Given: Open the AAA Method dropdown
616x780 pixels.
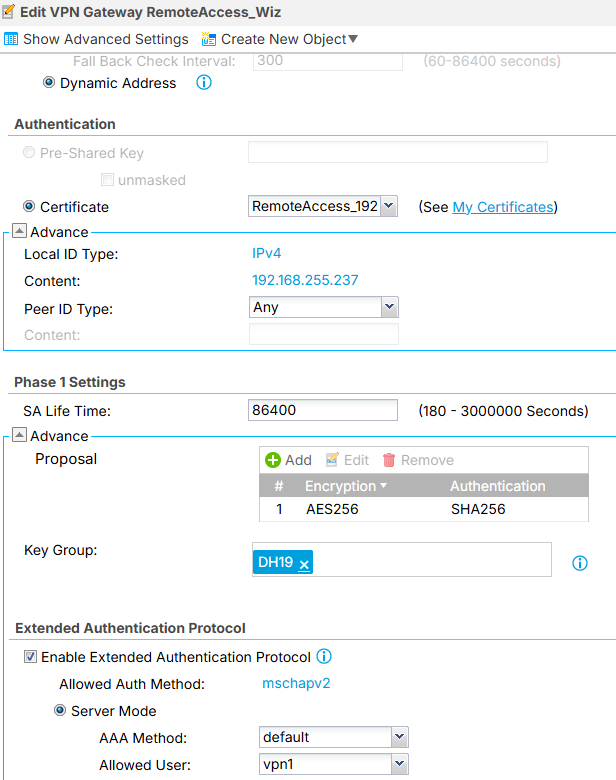Looking at the screenshot, I should [399, 737].
